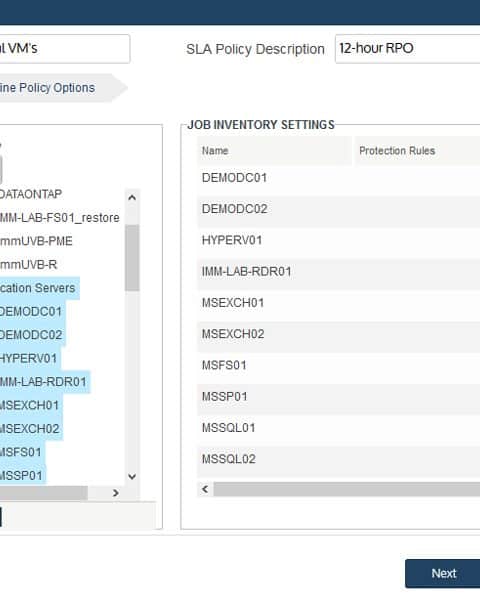This screenshot has height=602, width=480.
Task: Select DEMODC01 in the tree list
Action: pyautogui.click(x=31, y=311)
